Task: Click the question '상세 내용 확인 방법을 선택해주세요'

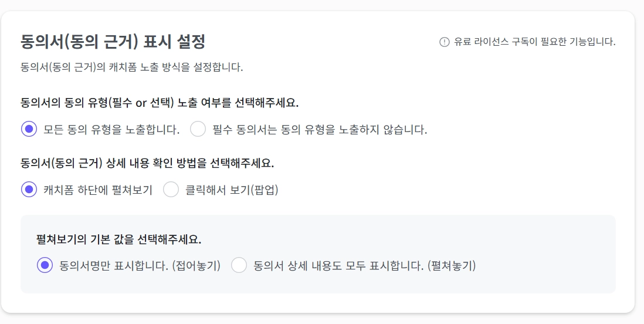Action: click(x=147, y=163)
